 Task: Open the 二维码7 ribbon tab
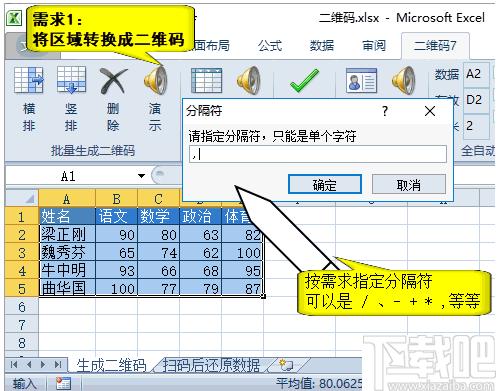point(435,45)
